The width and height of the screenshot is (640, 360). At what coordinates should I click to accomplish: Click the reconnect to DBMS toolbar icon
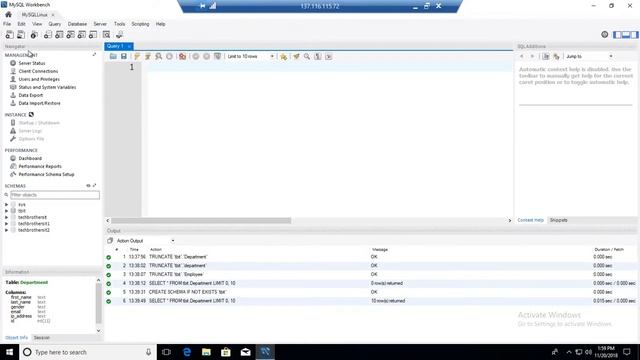120,35
